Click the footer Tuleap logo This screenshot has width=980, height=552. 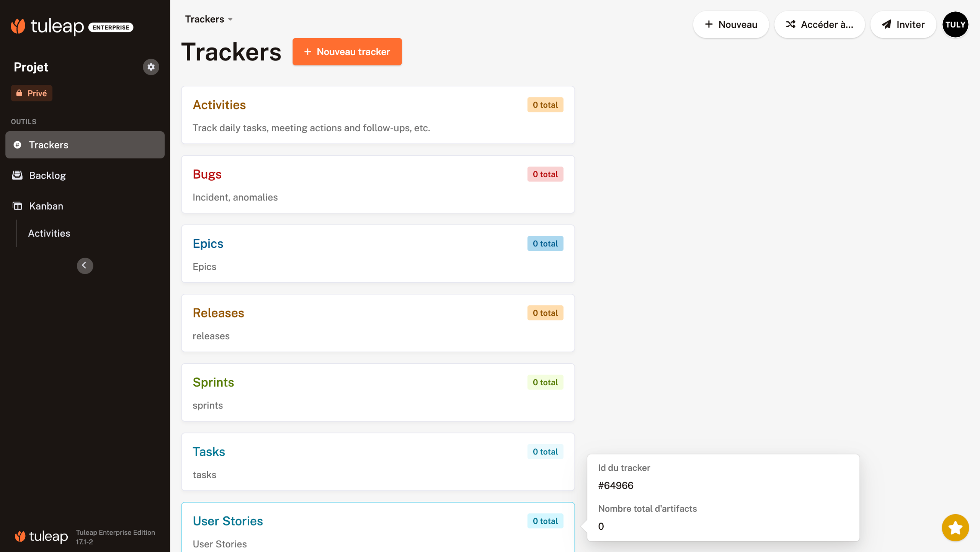click(x=41, y=536)
